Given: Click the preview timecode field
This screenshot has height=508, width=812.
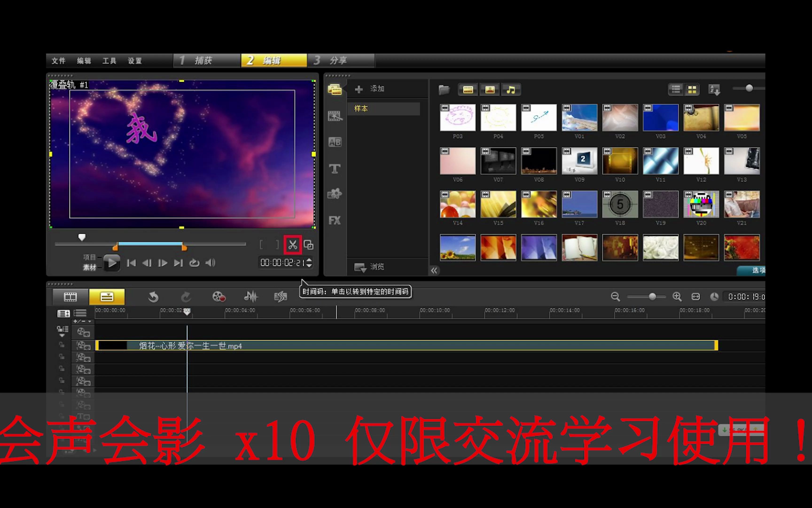Looking at the screenshot, I should coord(282,262).
